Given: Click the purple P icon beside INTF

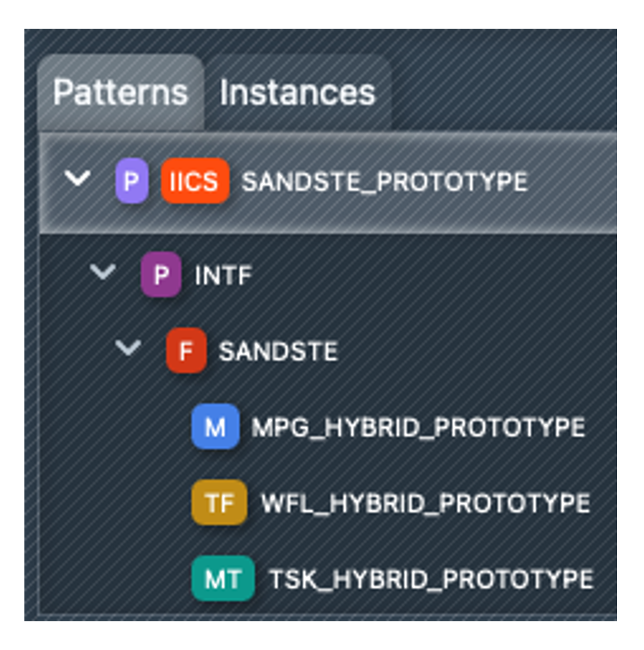Looking at the screenshot, I should point(161,275).
